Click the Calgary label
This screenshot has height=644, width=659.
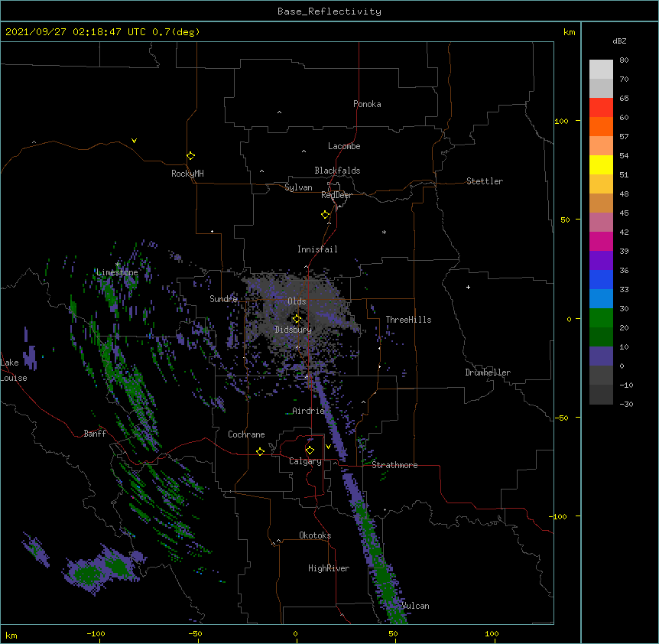click(x=305, y=461)
